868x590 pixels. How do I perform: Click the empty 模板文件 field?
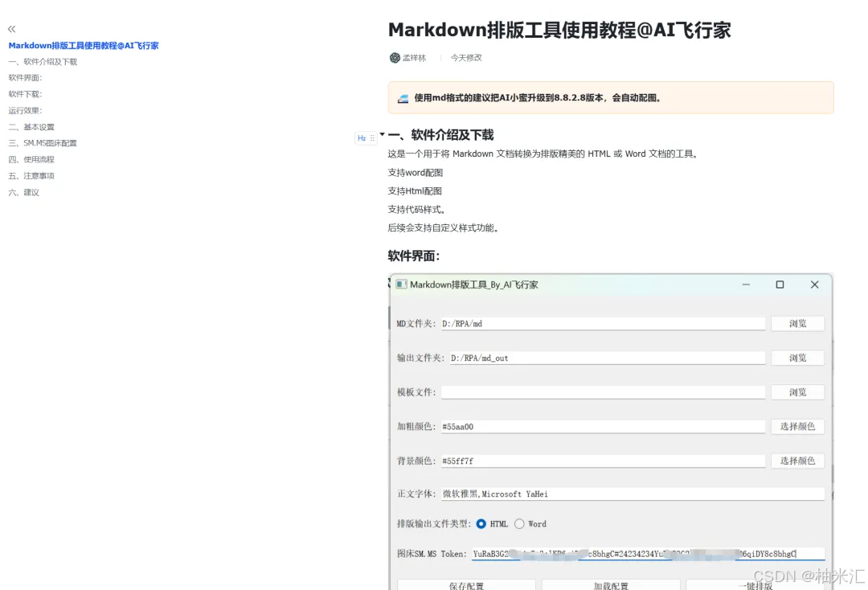(x=603, y=392)
